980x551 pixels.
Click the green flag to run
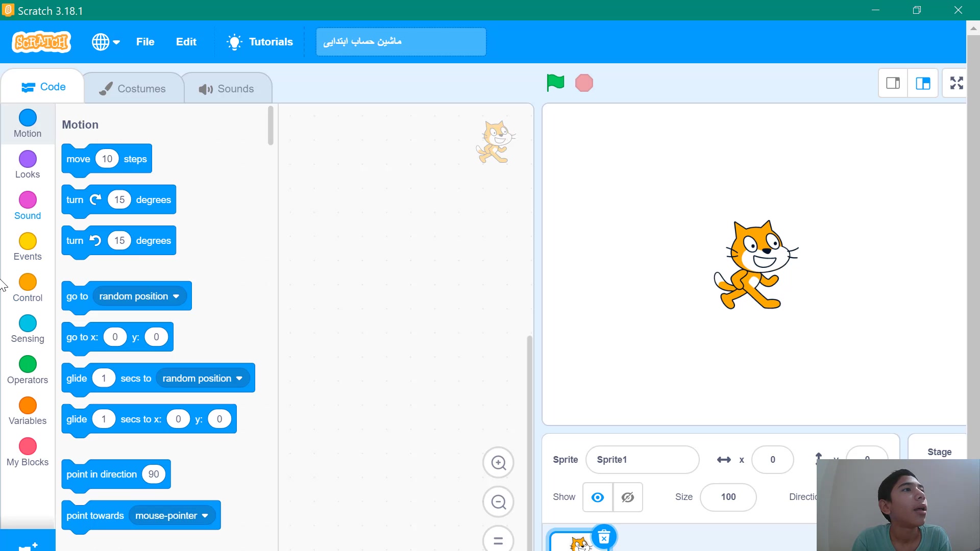(x=555, y=83)
